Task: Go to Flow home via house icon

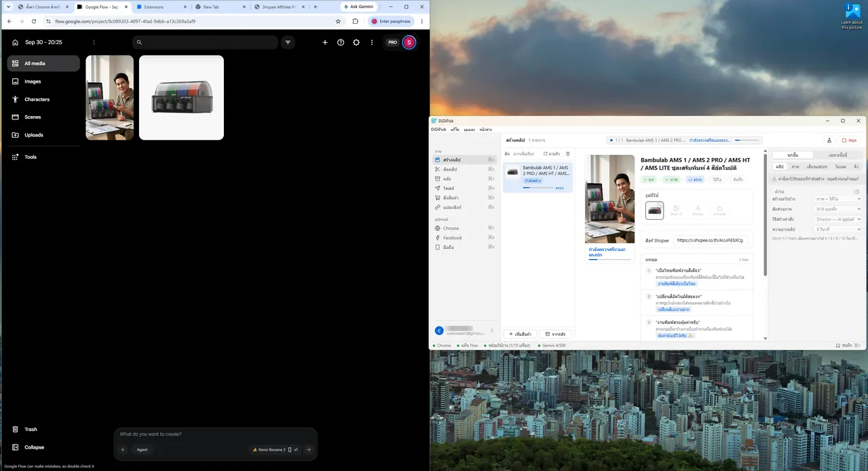Action: pyautogui.click(x=15, y=42)
